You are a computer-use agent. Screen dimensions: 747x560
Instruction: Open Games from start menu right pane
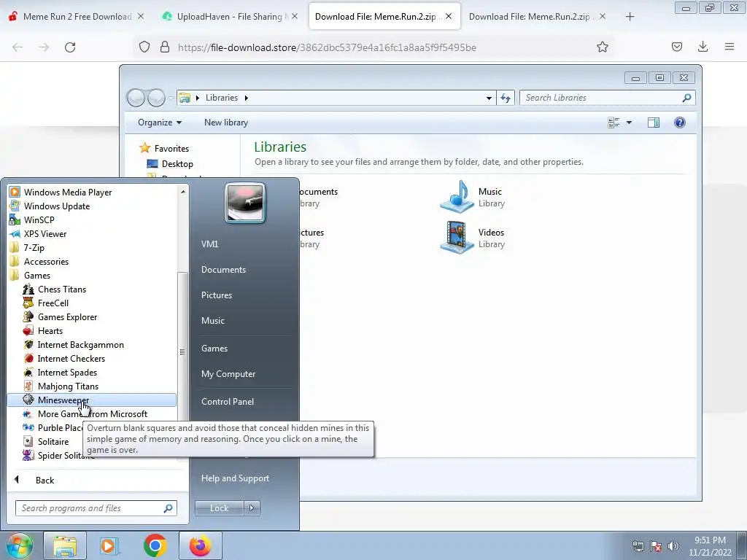tap(214, 348)
